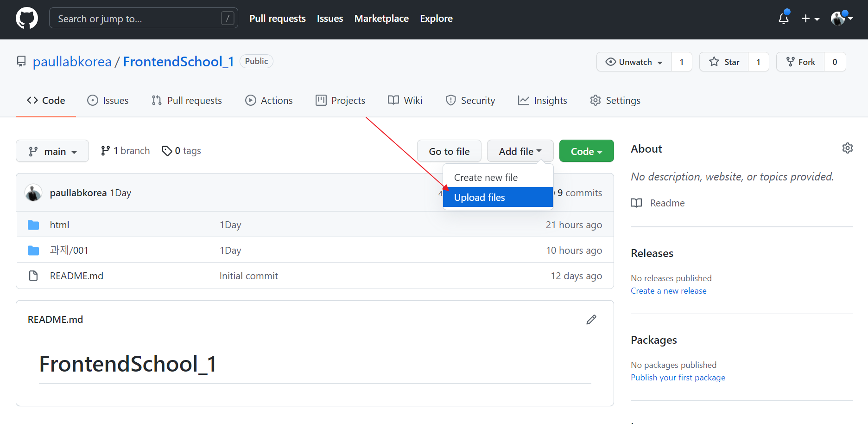Click the Unwatch button
The image size is (868, 424).
pos(634,62)
